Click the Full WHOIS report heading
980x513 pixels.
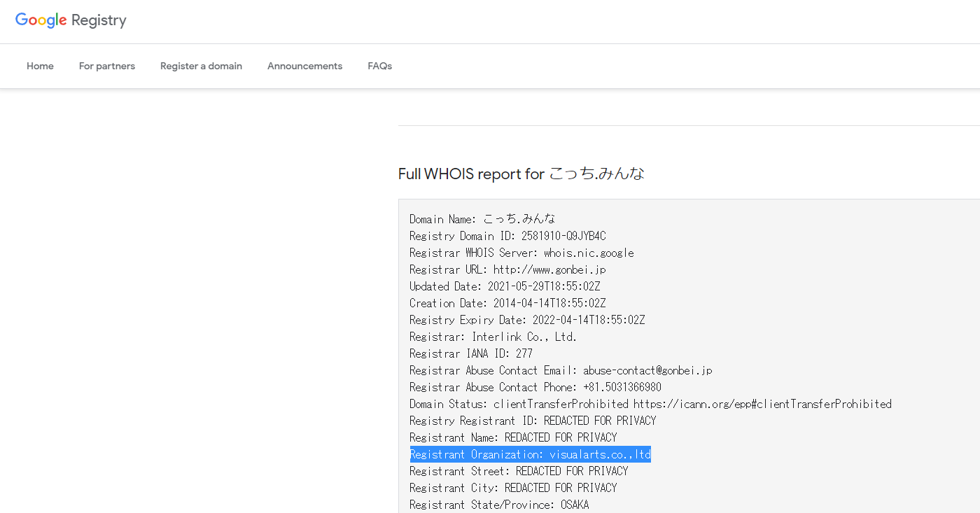(521, 174)
